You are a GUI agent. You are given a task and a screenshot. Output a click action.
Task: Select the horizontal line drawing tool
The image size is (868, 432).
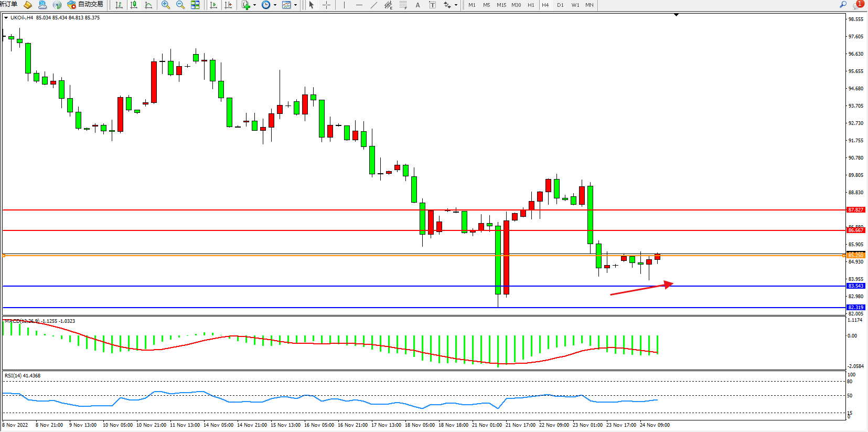[359, 5]
